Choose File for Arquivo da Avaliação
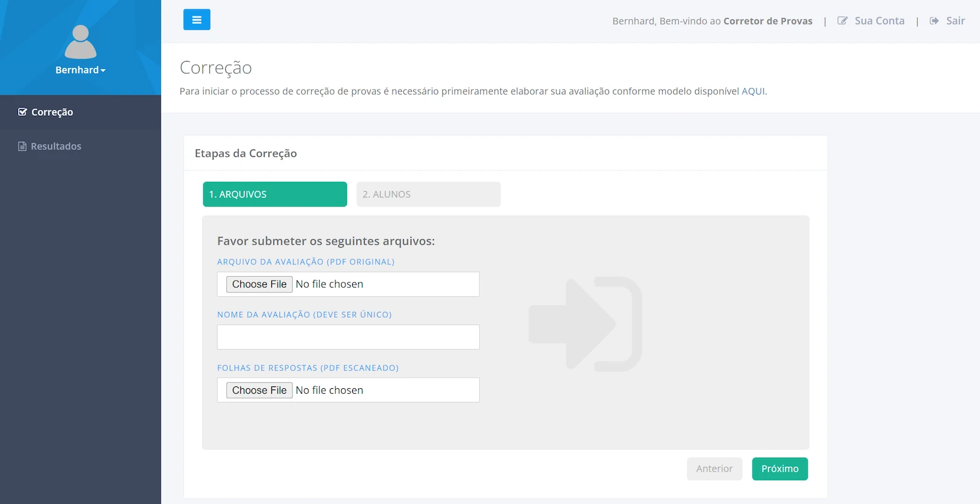Image resolution: width=980 pixels, height=504 pixels. (259, 284)
